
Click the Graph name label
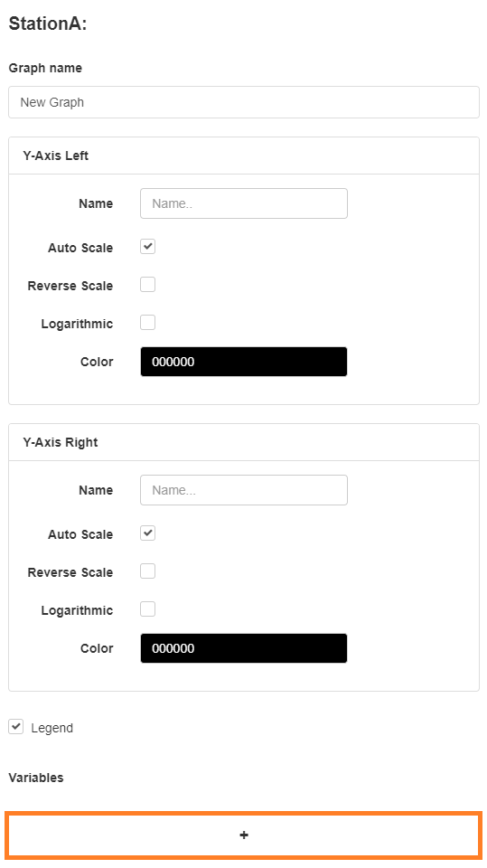pyautogui.click(x=45, y=68)
